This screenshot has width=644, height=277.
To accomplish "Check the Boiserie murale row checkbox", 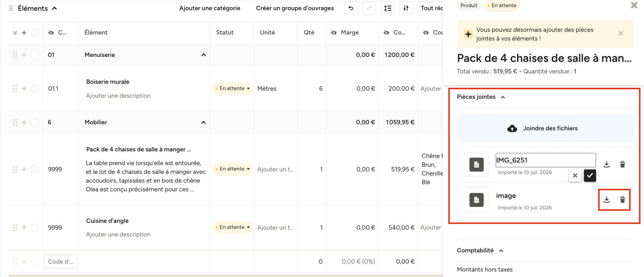I will tap(34, 89).
